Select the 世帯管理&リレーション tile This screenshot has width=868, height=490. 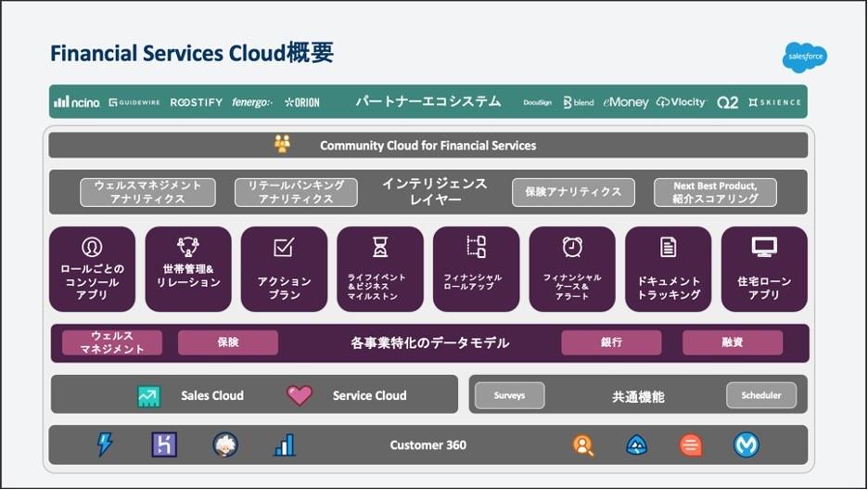pos(188,269)
